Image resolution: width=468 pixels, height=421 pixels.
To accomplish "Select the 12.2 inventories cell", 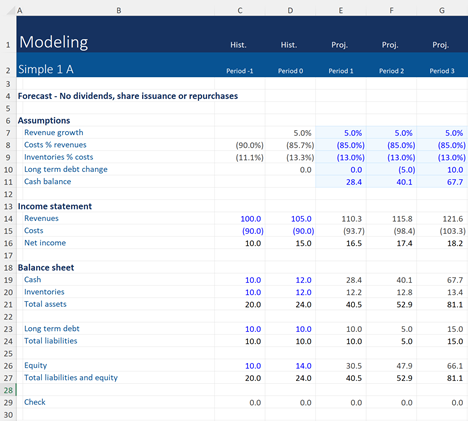I will pyautogui.click(x=341, y=292).
